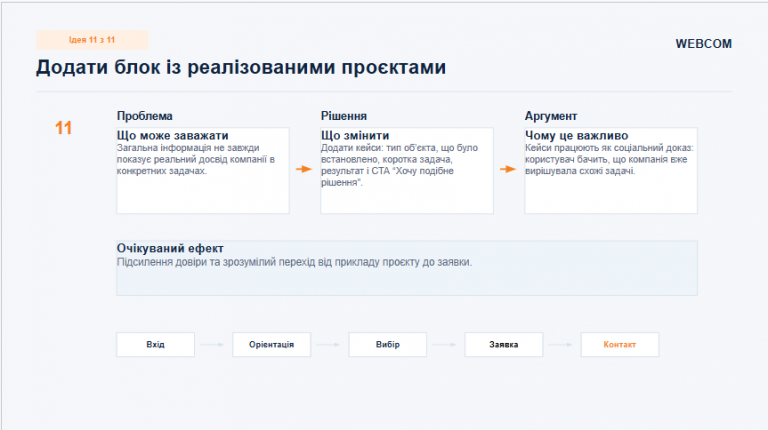
Task: Click the 'Очікуваний ефект' panel
Action: click(x=407, y=268)
